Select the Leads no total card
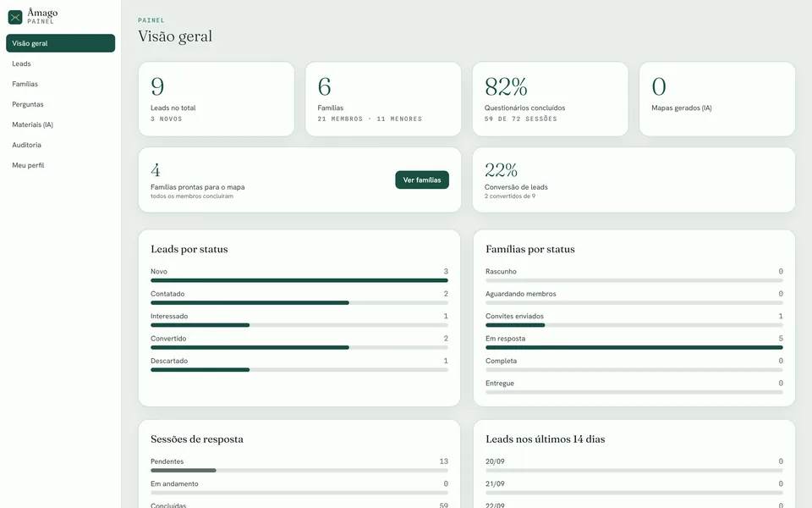This screenshot has width=812, height=508. tap(217, 99)
